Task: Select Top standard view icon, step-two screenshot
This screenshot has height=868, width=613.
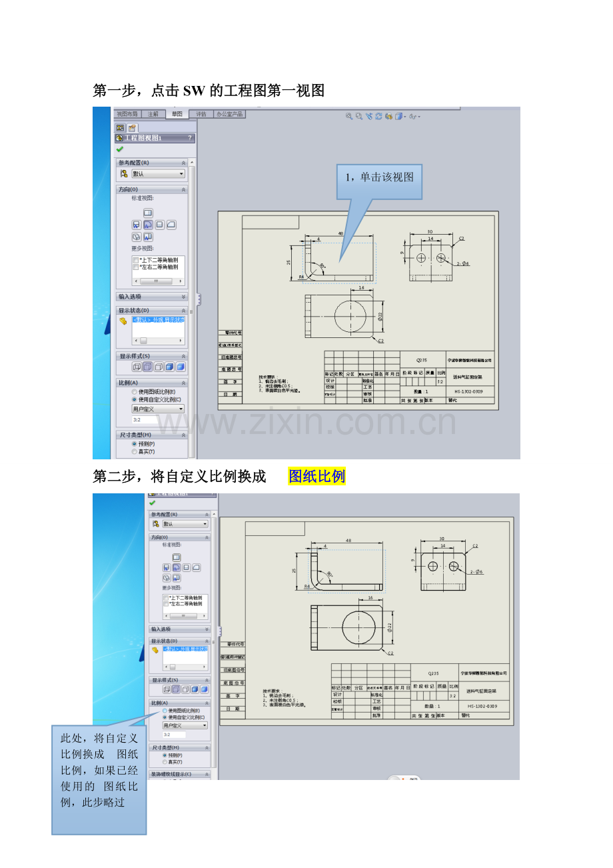Action: click(177, 557)
